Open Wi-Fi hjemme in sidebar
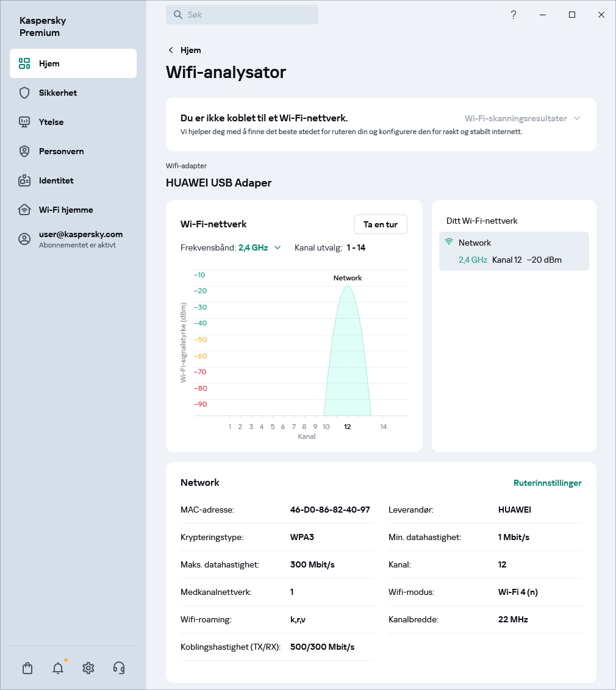The image size is (616, 690). click(66, 210)
